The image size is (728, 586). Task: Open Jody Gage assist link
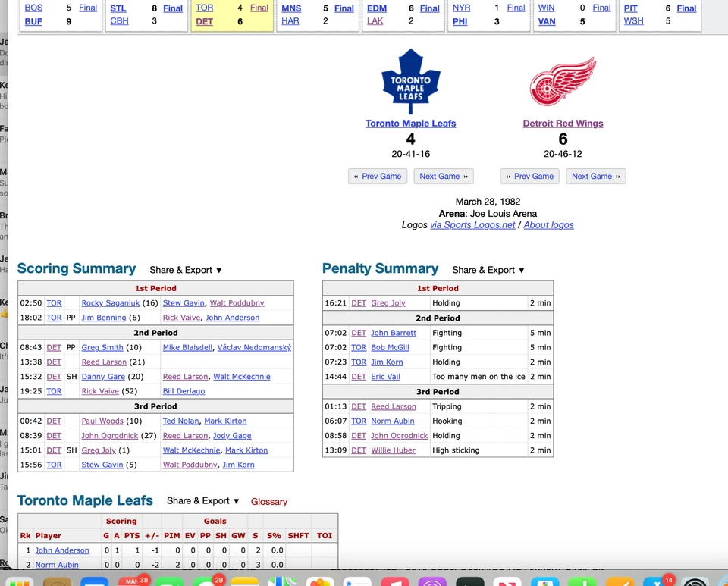232,436
